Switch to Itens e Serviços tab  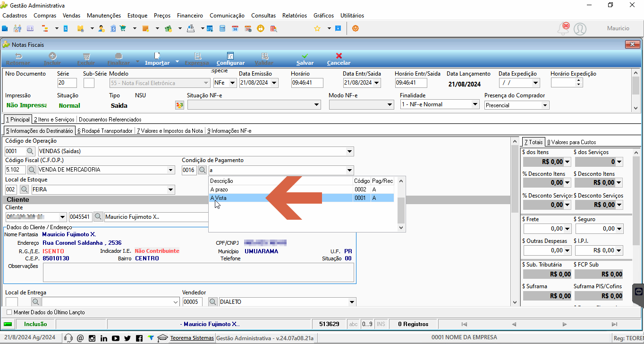click(x=54, y=120)
